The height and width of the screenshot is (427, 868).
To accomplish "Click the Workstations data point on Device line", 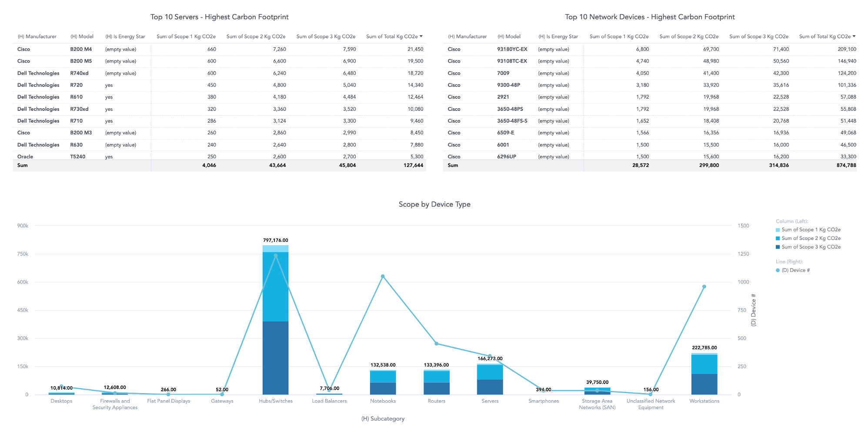I will 704,287.
